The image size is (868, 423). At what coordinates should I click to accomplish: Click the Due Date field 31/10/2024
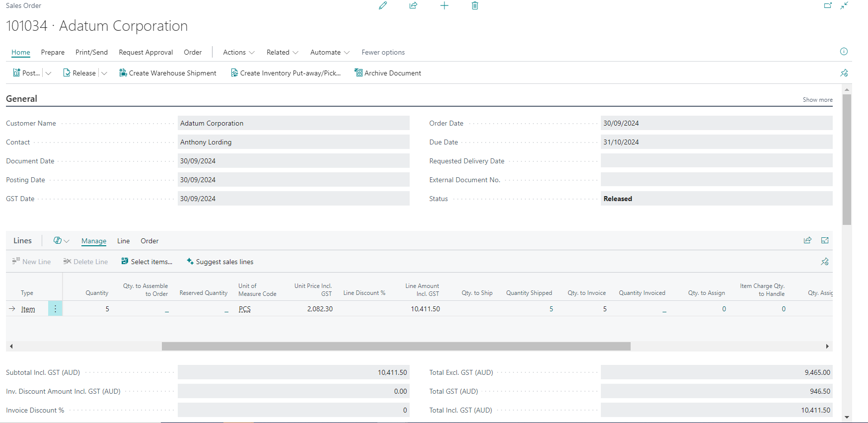point(717,142)
